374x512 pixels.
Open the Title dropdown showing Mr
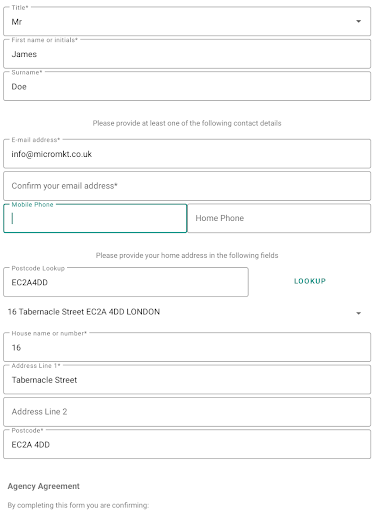[x=187, y=21]
